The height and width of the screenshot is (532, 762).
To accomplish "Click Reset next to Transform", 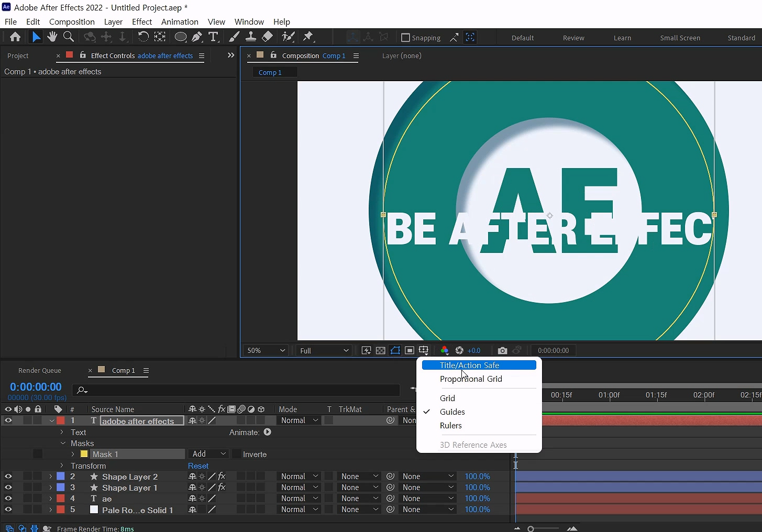I will tap(198, 465).
